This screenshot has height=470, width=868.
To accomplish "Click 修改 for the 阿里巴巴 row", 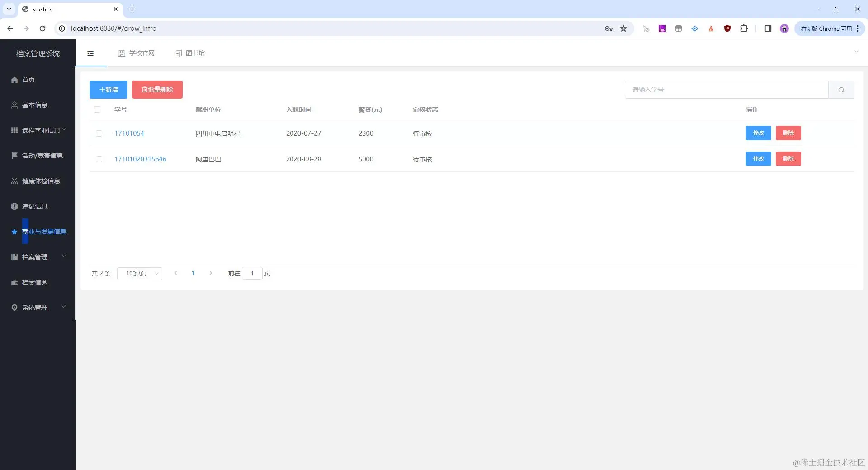I will [x=759, y=159].
